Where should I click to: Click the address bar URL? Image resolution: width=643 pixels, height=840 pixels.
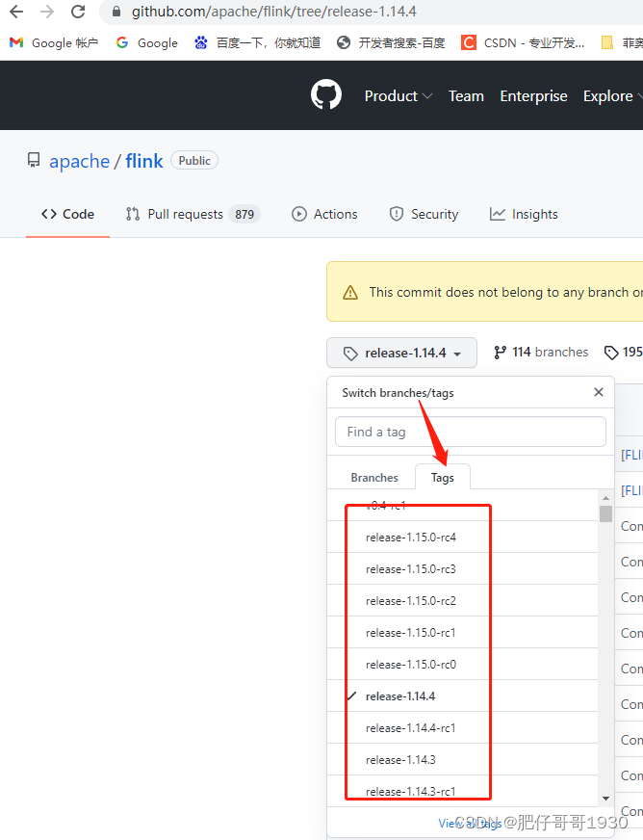tap(273, 12)
